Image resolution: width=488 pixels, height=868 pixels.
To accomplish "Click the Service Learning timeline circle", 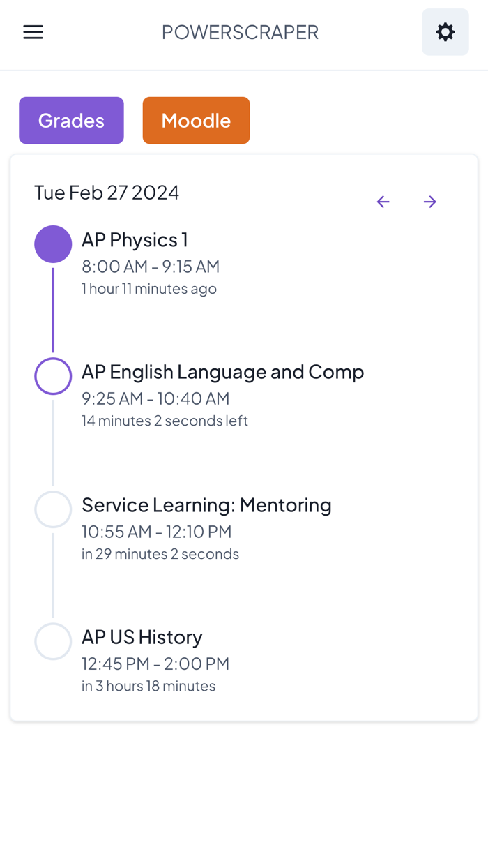I will pos(53,509).
